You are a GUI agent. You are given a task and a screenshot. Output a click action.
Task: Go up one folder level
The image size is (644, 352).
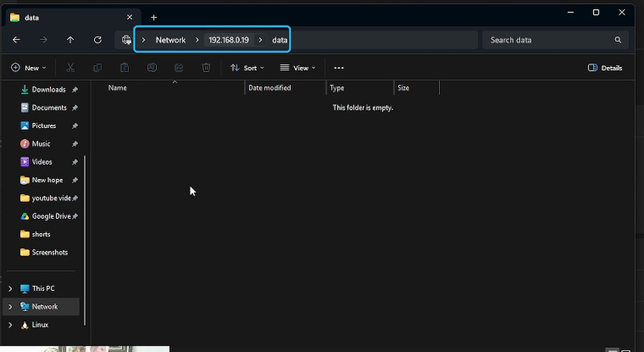(70, 40)
